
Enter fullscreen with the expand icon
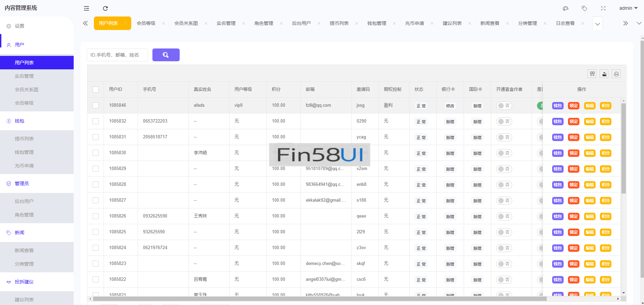click(x=603, y=8)
